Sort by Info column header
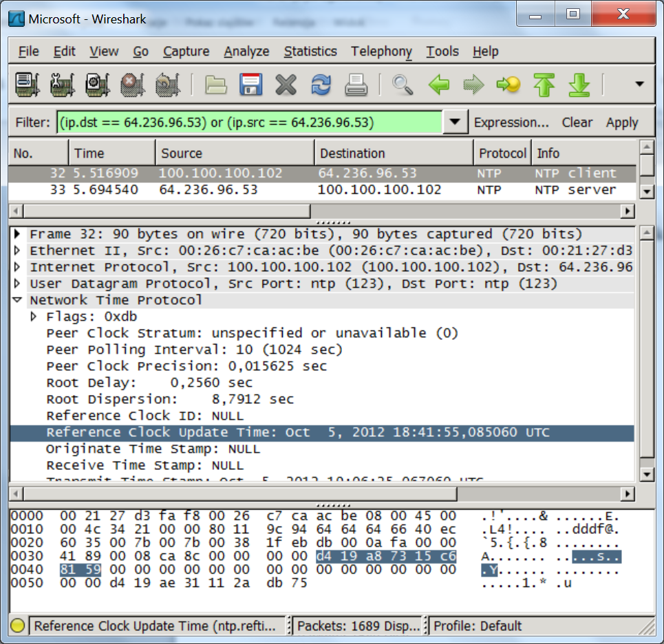 click(584, 153)
